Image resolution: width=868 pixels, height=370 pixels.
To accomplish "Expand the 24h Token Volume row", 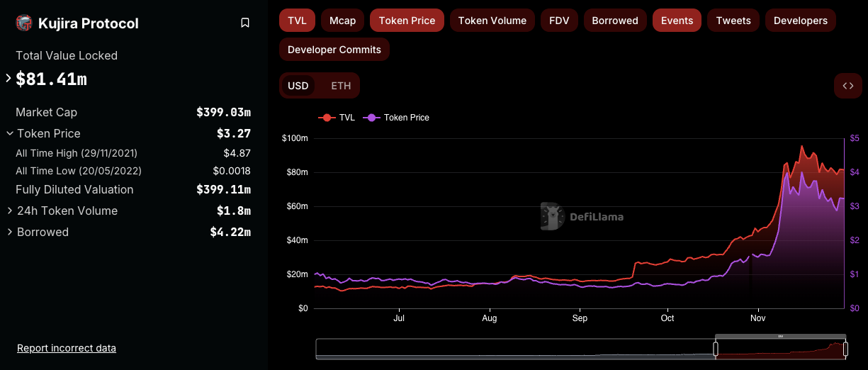I will click(x=10, y=211).
